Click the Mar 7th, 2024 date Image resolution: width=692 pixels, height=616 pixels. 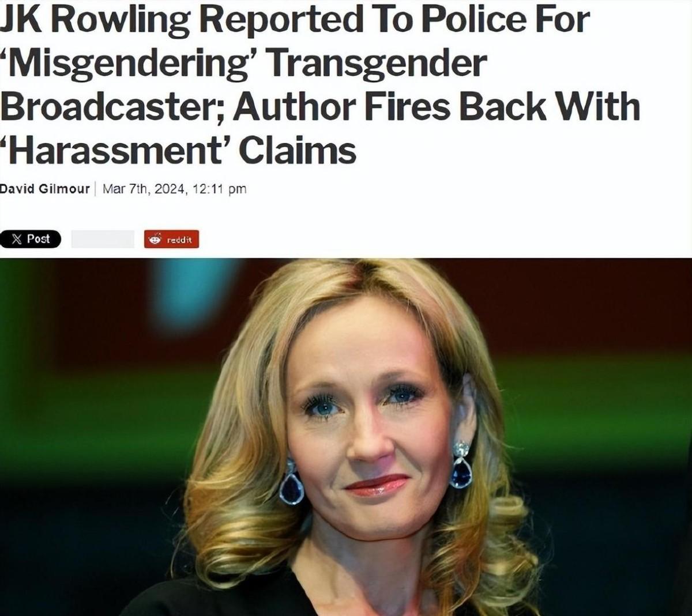tap(144, 188)
